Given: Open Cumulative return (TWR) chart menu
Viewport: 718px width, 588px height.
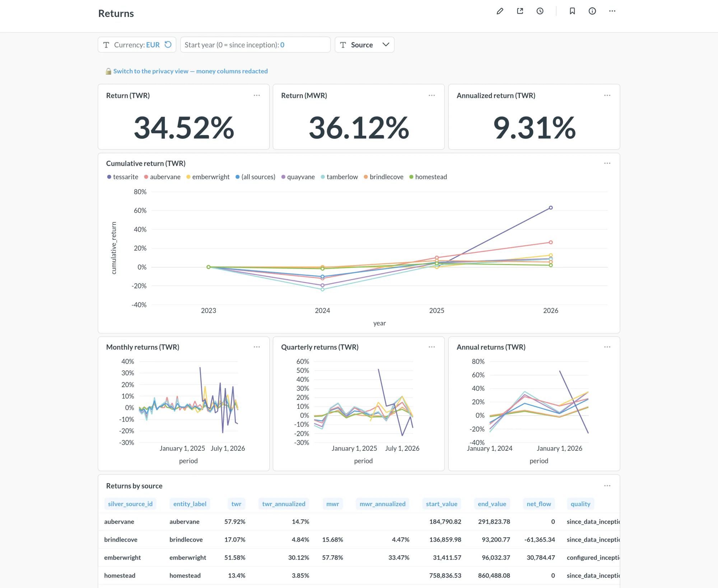Looking at the screenshot, I should click(607, 163).
